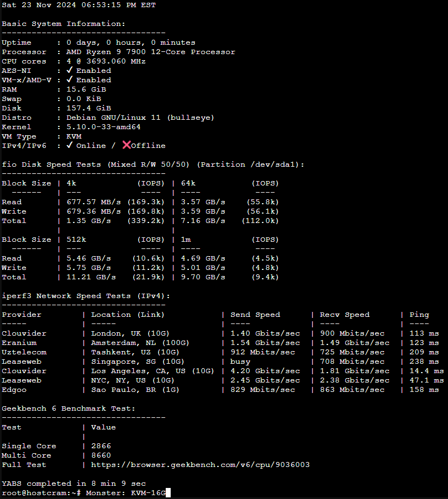Click the red X beside Offline
Screen dimensions: 448x499
(127, 145)
